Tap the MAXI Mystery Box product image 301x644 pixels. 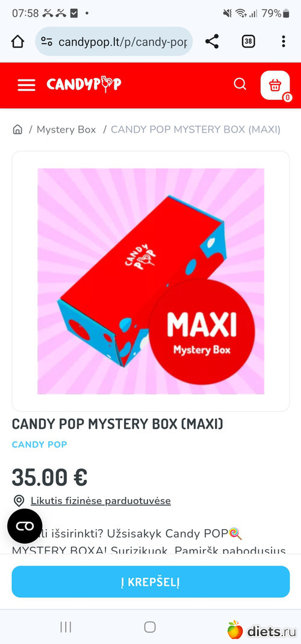pyautogui.click(x=150, y=281)
